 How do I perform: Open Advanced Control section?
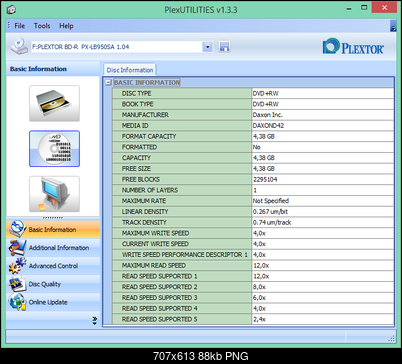pyautogui.click(x=53, y=266)
